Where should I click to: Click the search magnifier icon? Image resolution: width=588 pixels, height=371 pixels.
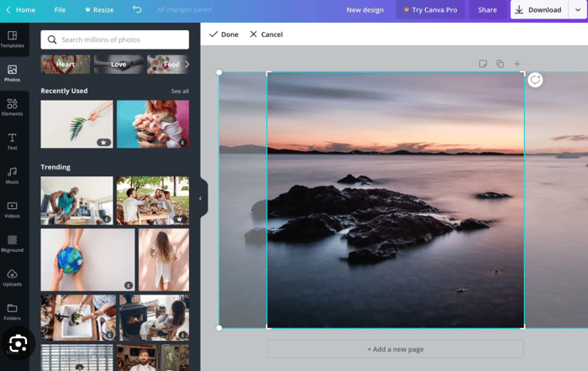point(52,39)
